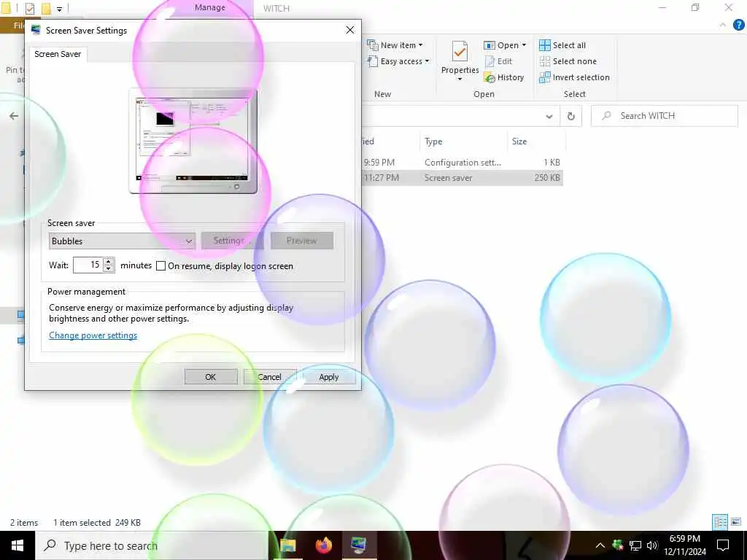Open File Explorer from the taskbar

click(287, 545)
